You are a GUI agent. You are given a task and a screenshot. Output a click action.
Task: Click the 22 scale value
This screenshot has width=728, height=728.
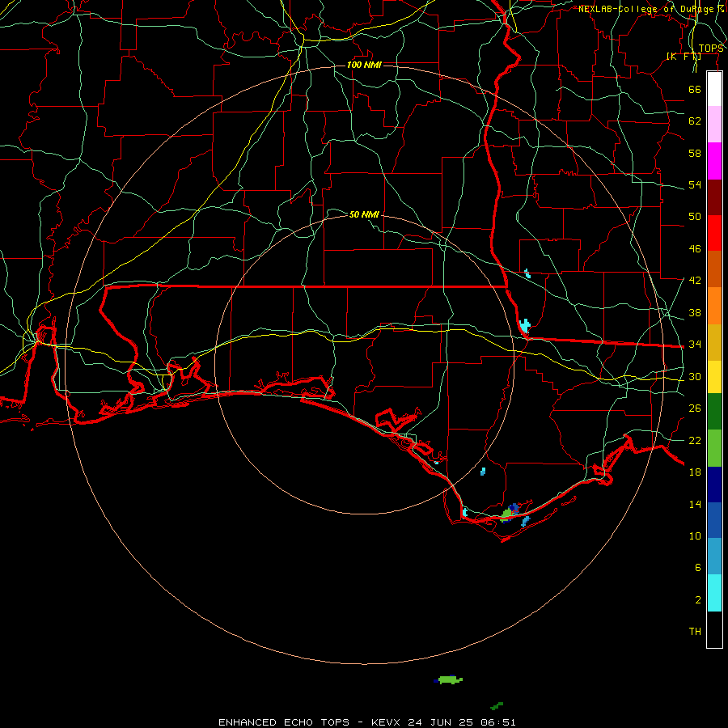coord(695,440)
